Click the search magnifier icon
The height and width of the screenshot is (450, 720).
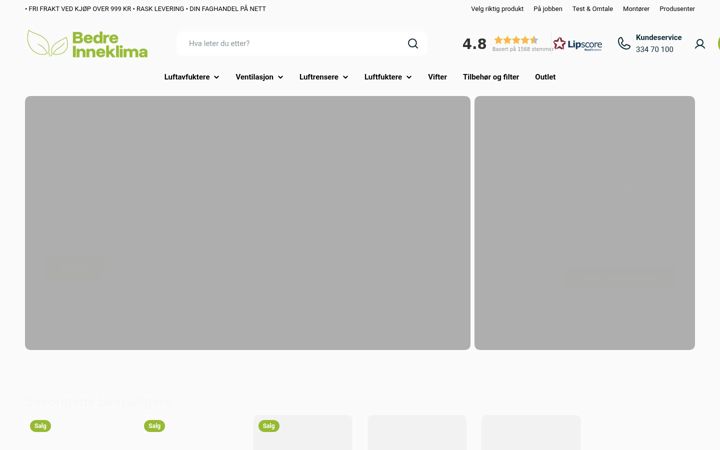click(413, 44)
